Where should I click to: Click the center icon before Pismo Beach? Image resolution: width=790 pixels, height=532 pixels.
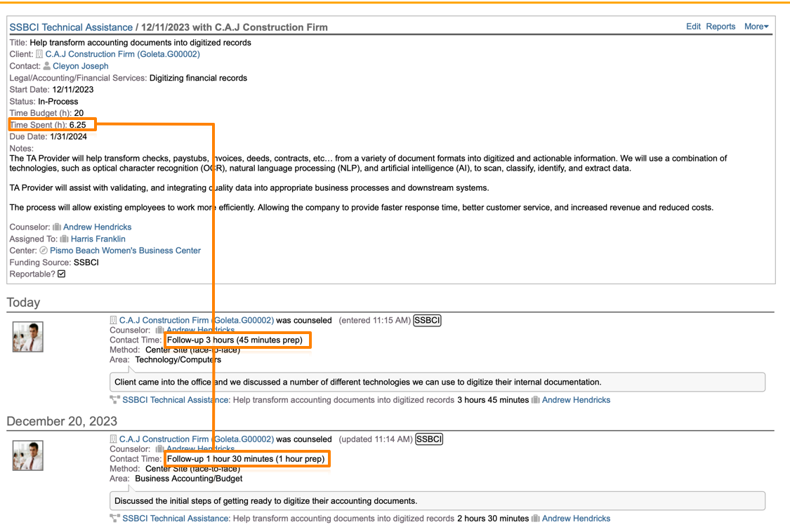point(44,251)
